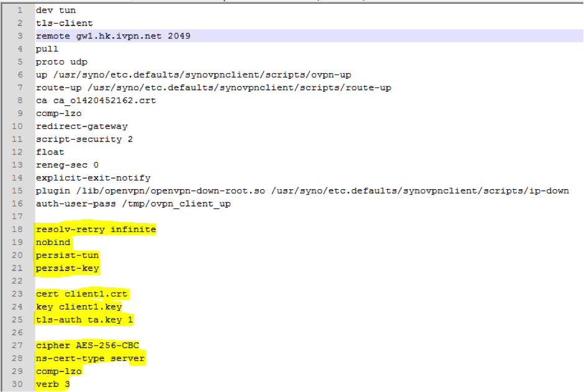Click the 'route-up' script path line

pyautogui.click(x=213, y=88)
